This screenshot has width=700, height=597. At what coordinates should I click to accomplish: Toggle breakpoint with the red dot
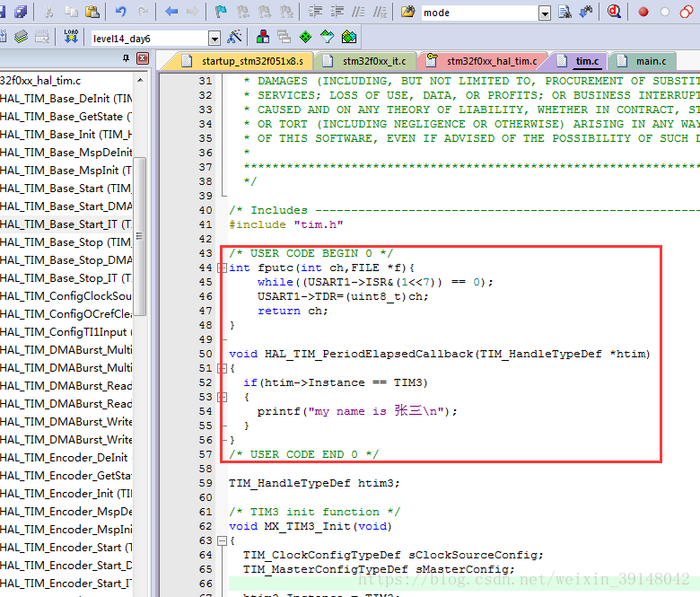pos(643,12)
